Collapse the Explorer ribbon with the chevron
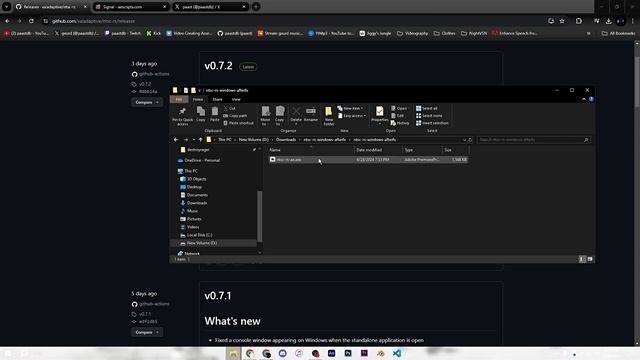Viewport: 640px width, 360px height. 584,99
